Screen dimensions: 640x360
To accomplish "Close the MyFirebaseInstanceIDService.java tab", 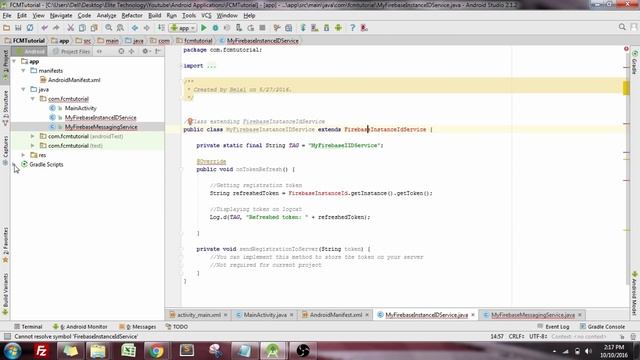I will (473, 315).
